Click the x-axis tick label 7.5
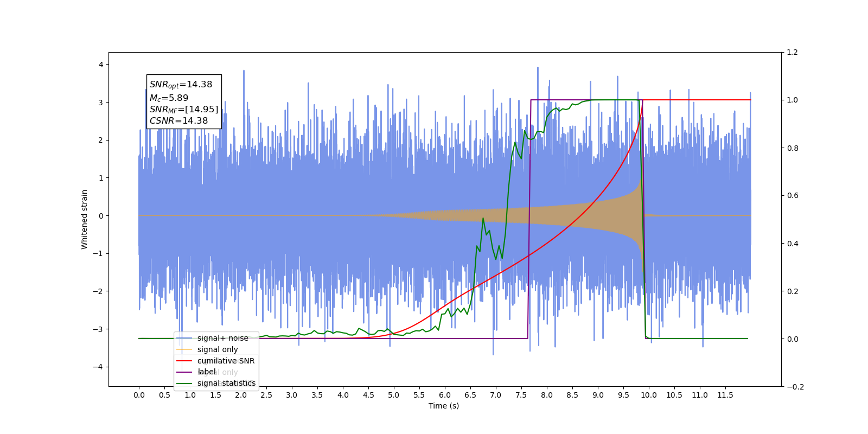868x434 pixels. click(x=521, y=395)
